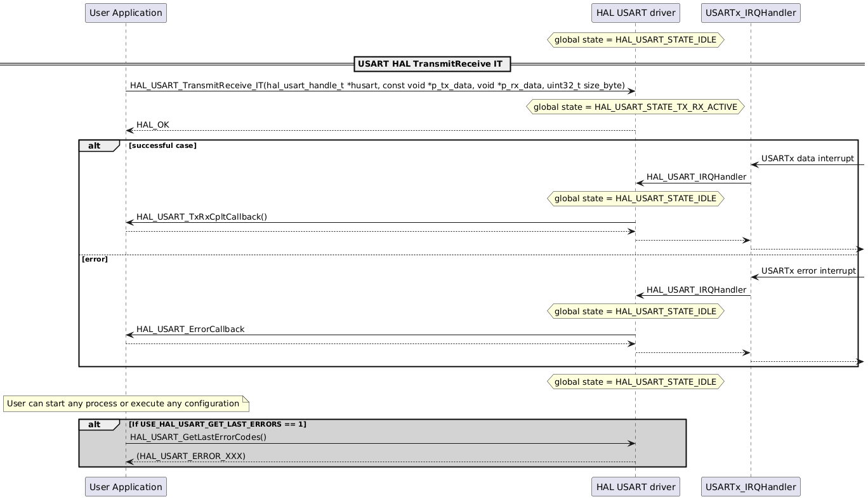Click the HAL_USART_STATE_TX_RX_ACTIVE state note

635,107
